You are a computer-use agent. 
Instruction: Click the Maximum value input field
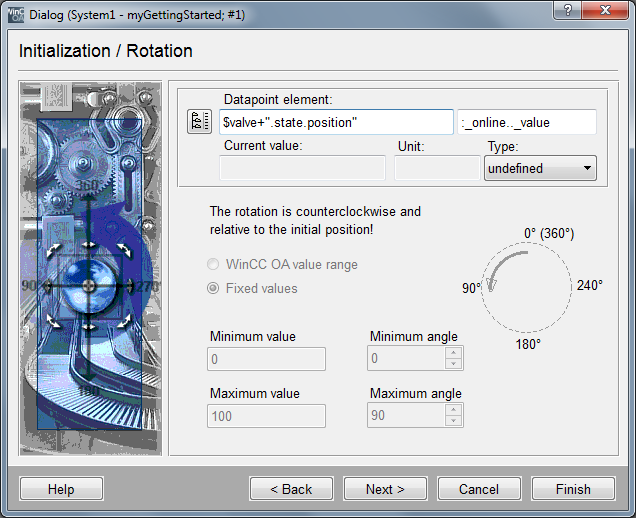point(266,416)
